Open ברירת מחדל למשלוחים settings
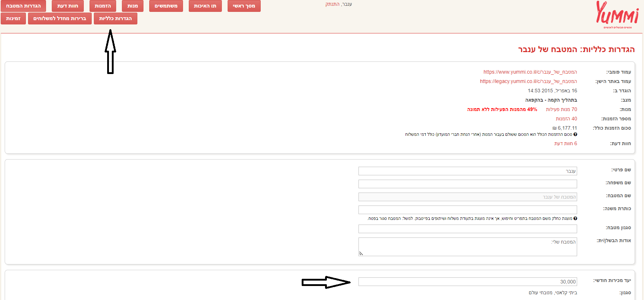Viewport: 644px width, 300px height. point(60,19)
